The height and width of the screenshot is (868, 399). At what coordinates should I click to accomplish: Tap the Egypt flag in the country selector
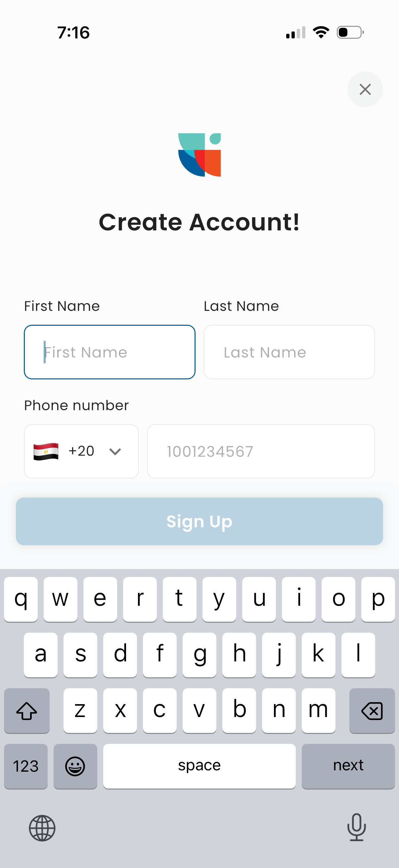click(46, 451)
